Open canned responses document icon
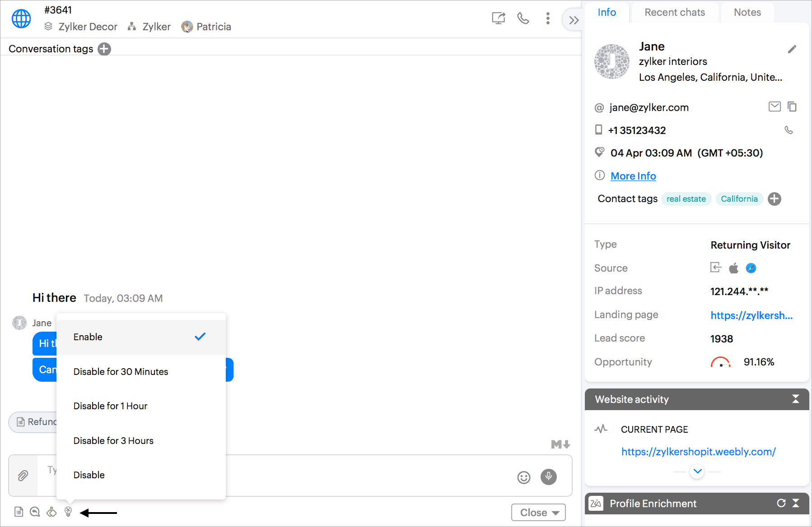The image size is (812, 527). tap(19, 512)
